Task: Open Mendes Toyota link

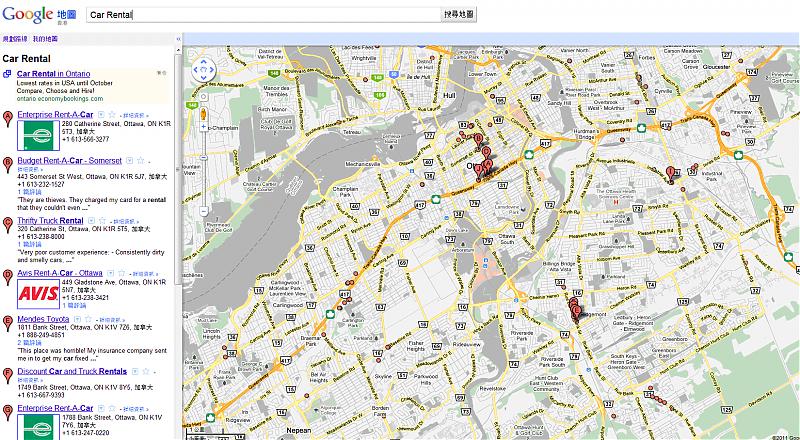Action: point(43,319)
